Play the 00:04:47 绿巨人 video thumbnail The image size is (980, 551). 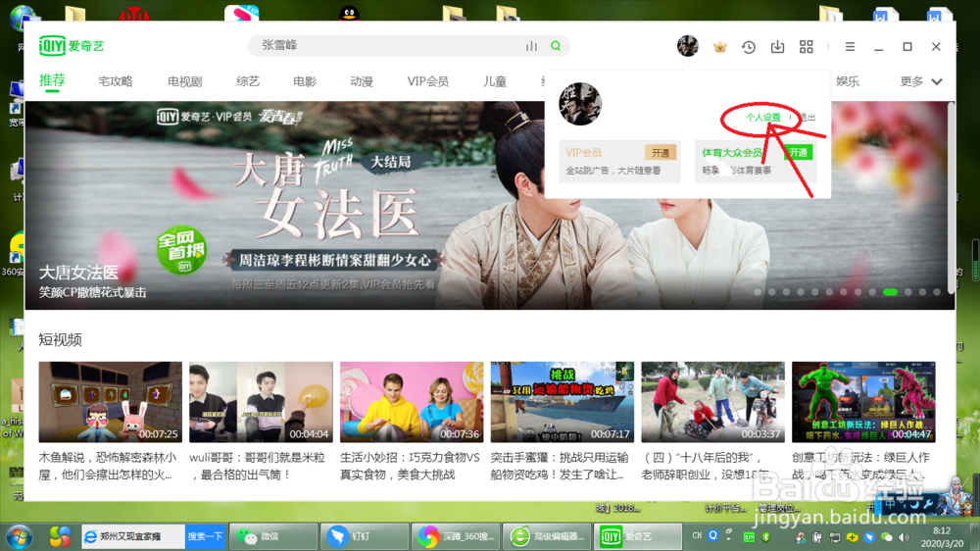coord(863,402)
